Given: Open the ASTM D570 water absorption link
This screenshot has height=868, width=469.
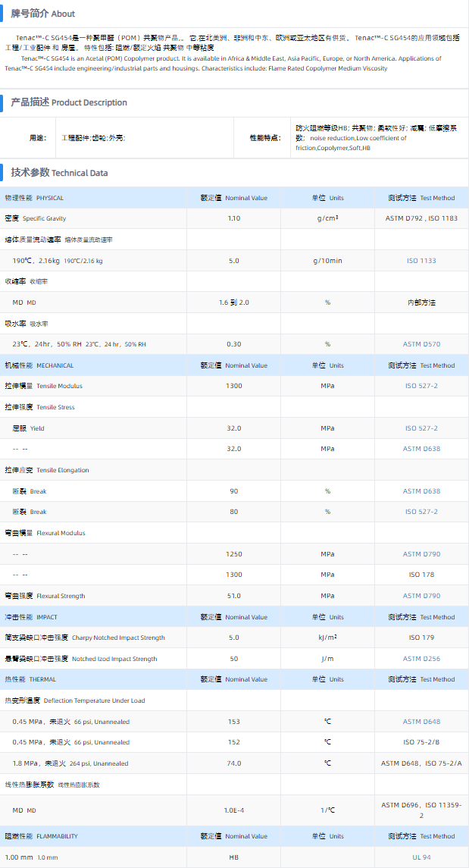Looking at the screenshot, I should pos(421,344).
